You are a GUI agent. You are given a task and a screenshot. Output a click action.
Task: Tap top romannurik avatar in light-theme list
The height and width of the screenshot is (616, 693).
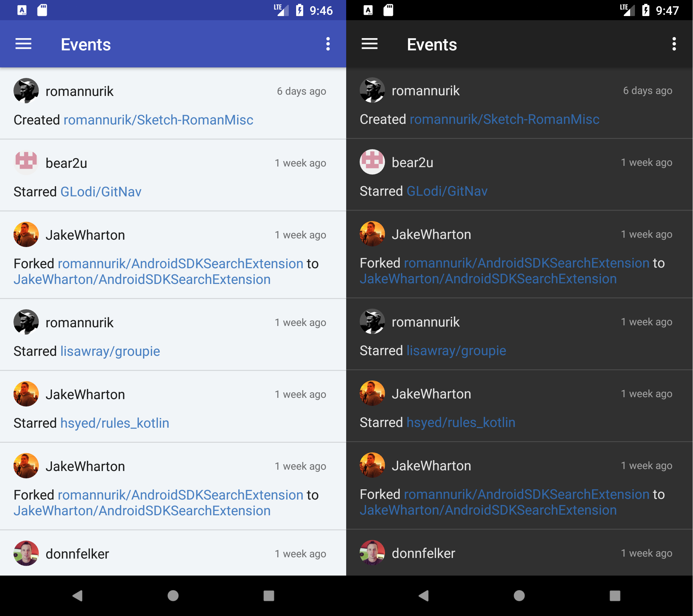(26, 90)
